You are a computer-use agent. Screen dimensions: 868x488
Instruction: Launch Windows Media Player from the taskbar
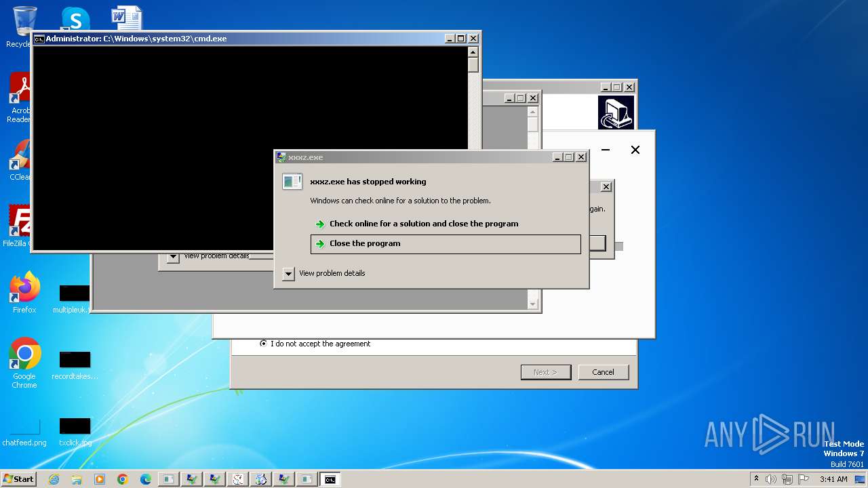pos(100,479)
